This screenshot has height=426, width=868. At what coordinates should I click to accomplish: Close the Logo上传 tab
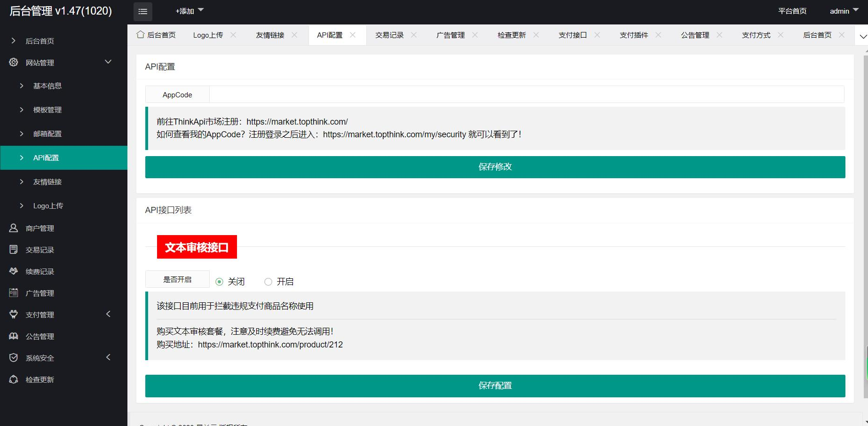click(233, 35)
